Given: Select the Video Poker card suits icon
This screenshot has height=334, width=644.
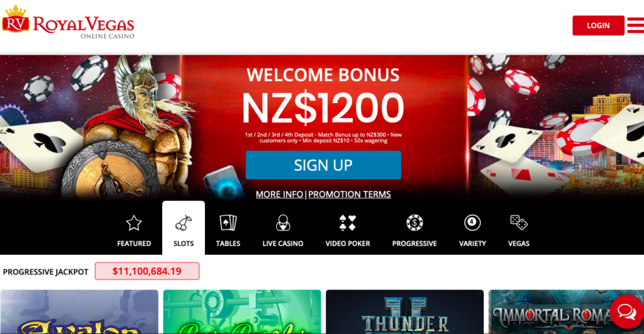Looking at the screenshot, I should point(347,223).
